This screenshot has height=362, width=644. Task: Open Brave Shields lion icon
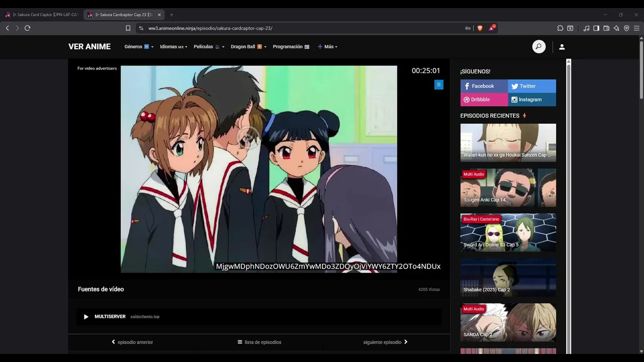tap(479, 28)
